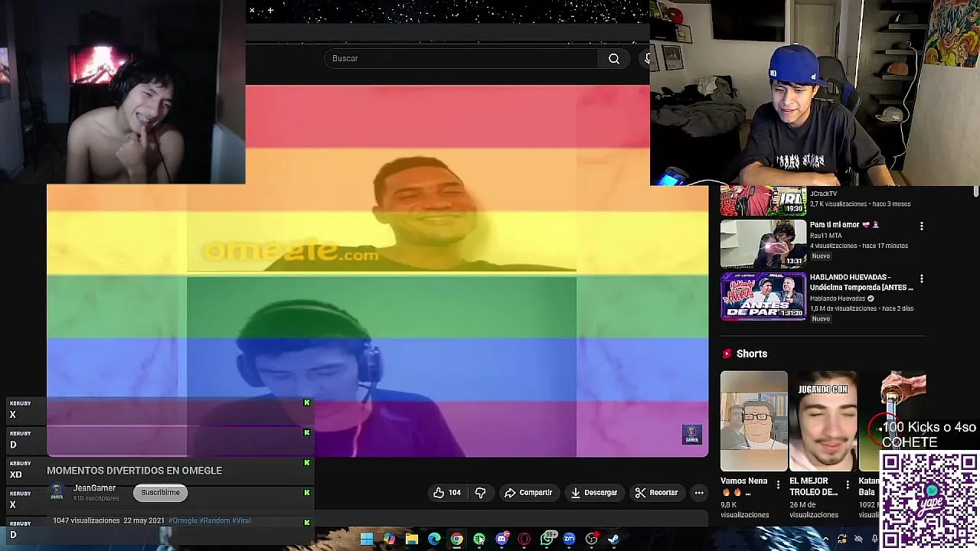Click the microphone tray icon

pyautogui.click(x=874, y=539)
